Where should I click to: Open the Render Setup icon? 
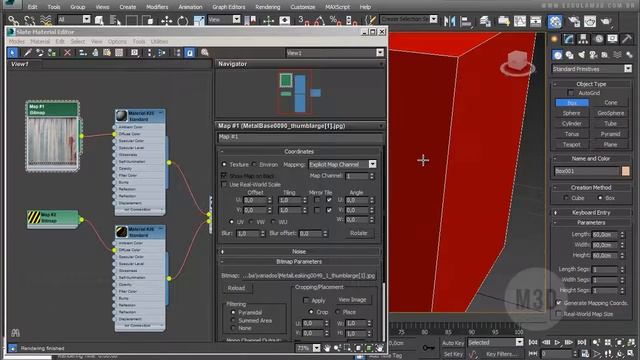pyautogui.click(x=574, y=21)
